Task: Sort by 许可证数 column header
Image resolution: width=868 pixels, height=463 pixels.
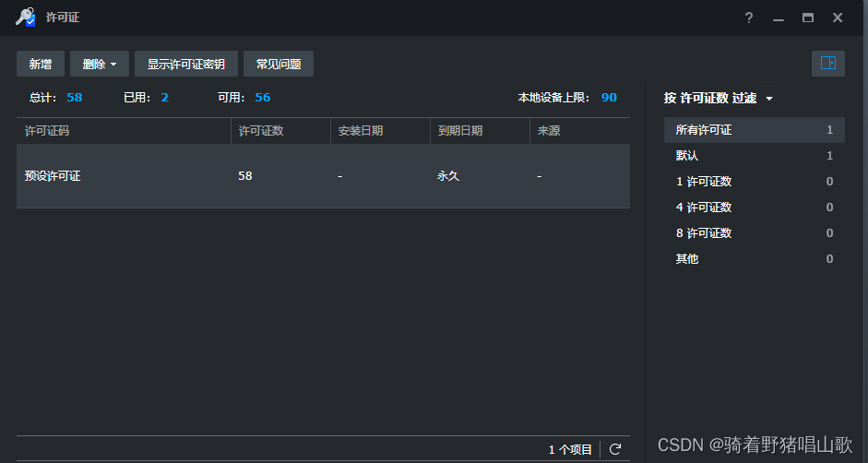Action: 280,131
